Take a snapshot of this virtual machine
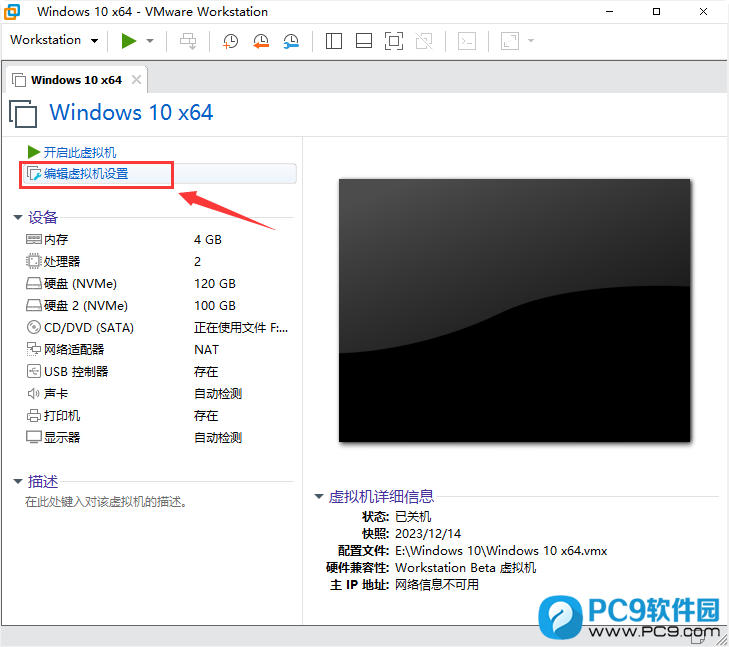 pos(230,41)
